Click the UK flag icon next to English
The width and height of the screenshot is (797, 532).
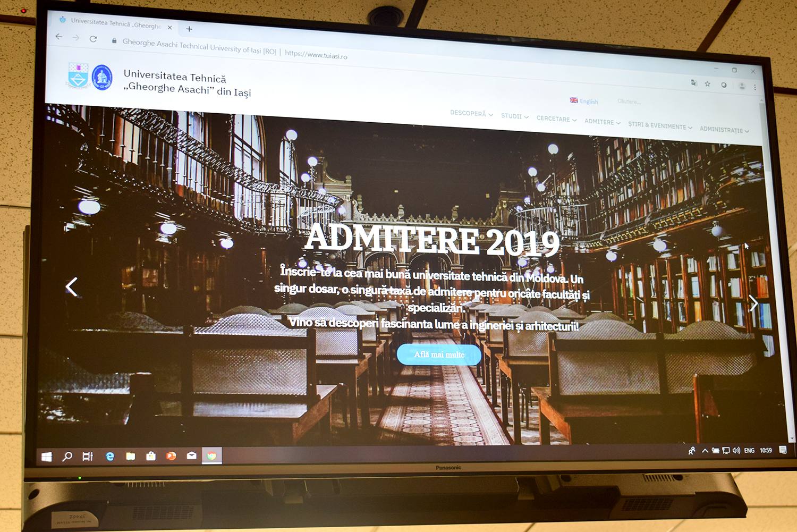[x=574, y=100]
